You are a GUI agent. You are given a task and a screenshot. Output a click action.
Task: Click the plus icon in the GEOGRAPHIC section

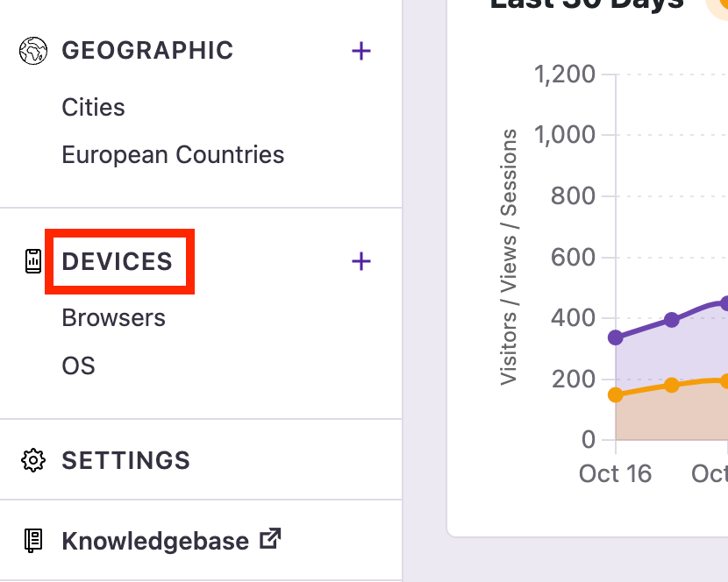coord(361,51)
